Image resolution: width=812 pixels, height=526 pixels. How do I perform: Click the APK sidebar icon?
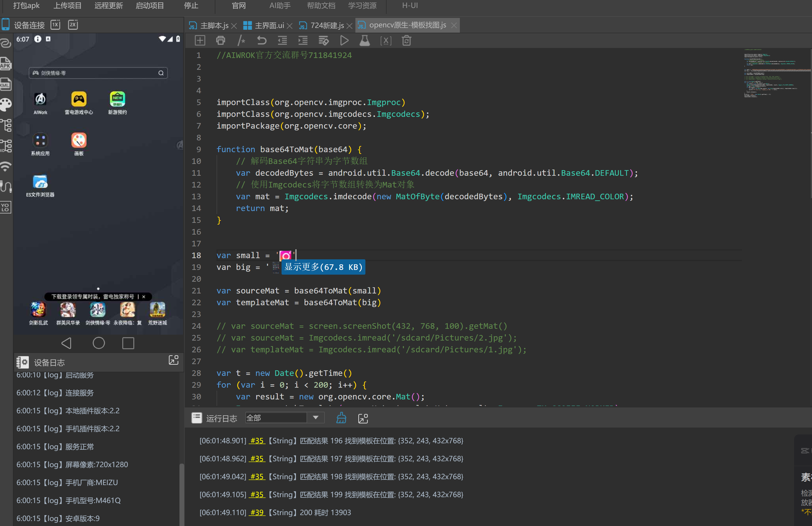[6, 64]
